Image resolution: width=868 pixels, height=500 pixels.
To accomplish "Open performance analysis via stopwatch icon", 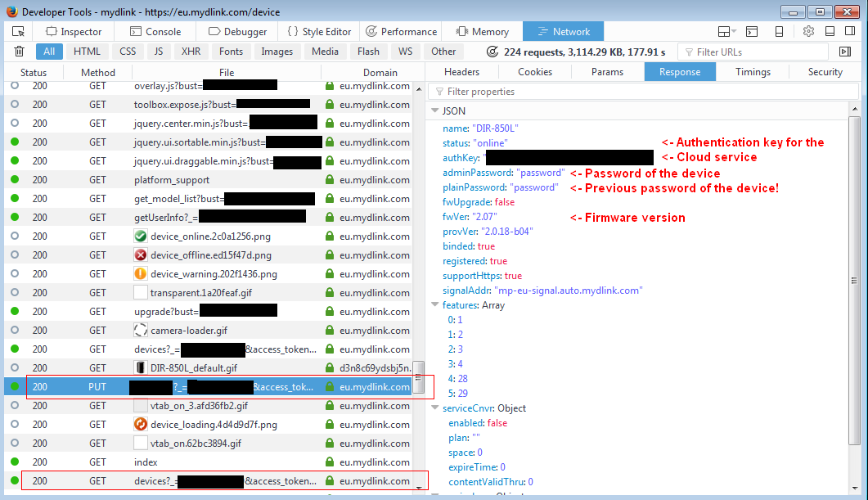I will click(492, 52).
